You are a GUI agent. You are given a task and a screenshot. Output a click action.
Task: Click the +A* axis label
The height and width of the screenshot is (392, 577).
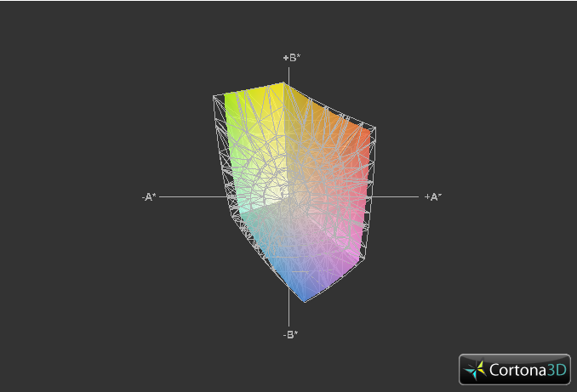[x=432, y=196]
